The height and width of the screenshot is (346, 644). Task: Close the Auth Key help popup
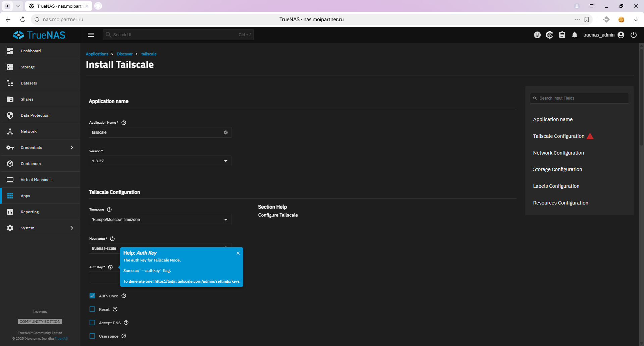point(238,253)
